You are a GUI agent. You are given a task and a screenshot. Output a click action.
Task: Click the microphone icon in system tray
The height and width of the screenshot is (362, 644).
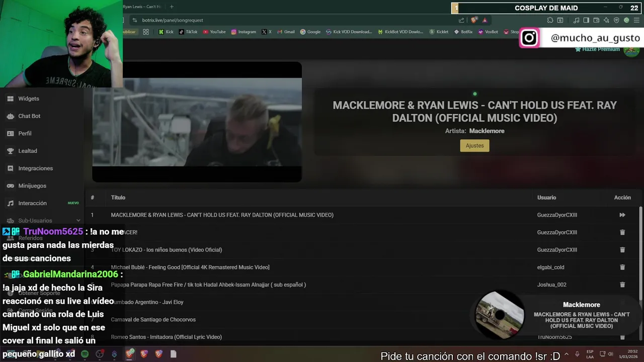click(x=577, y=354)
